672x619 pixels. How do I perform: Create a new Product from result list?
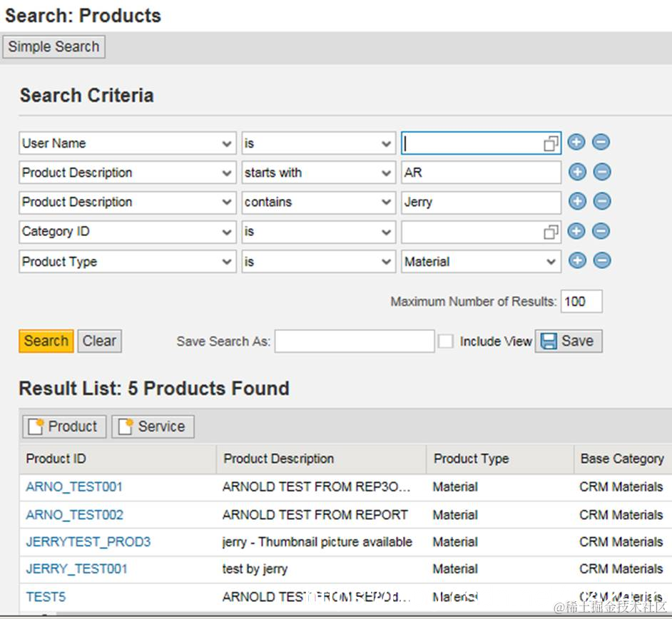(64, 426)
